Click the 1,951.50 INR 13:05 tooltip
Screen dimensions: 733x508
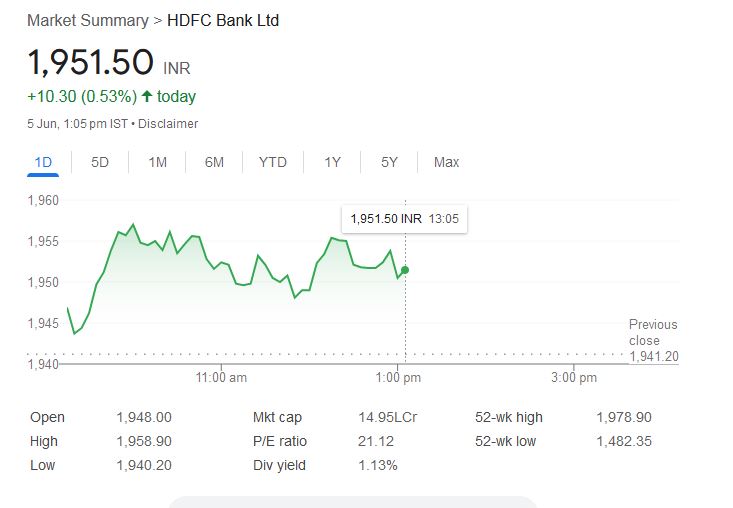(x=404, y=219)
